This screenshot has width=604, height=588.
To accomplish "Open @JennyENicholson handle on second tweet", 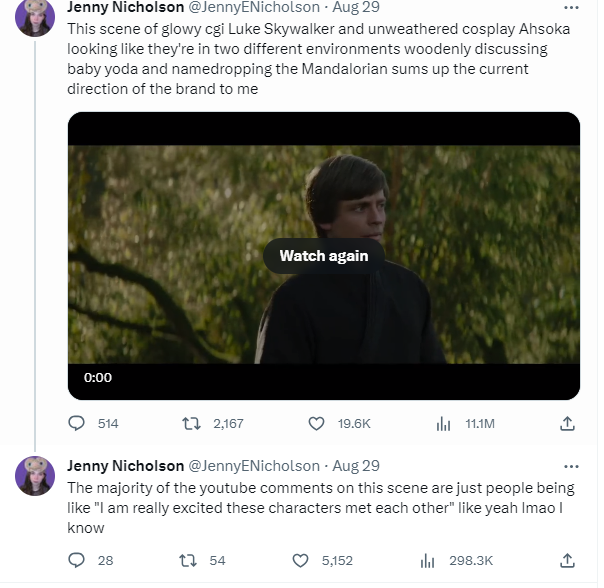I will click(254, 466).
